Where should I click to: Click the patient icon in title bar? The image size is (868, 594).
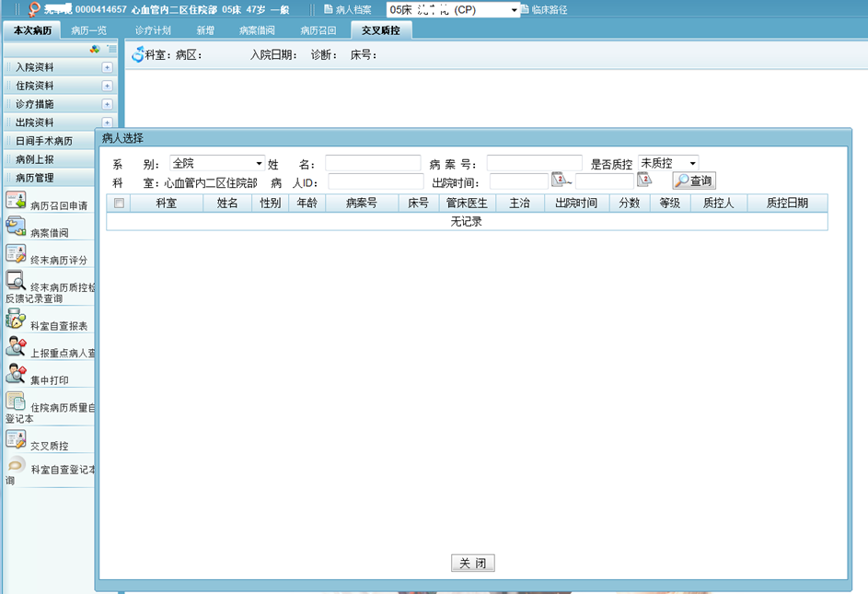point(34,9)
